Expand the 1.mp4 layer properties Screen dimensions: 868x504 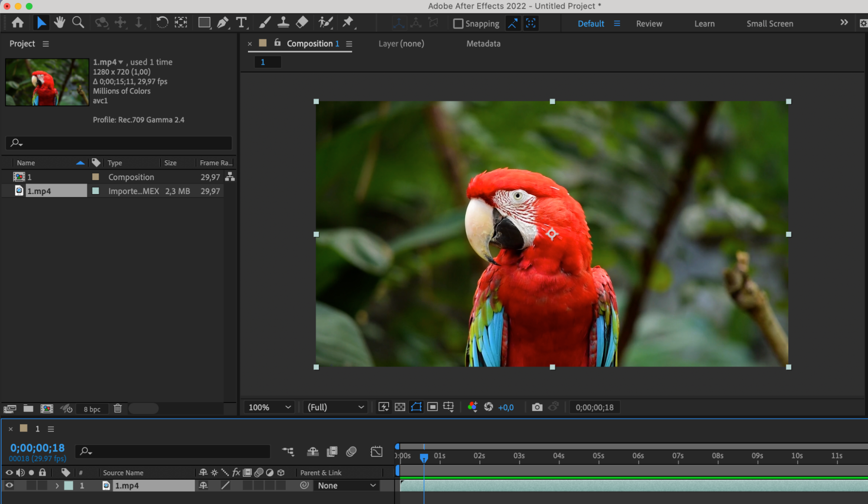click(x=57, y=486)
